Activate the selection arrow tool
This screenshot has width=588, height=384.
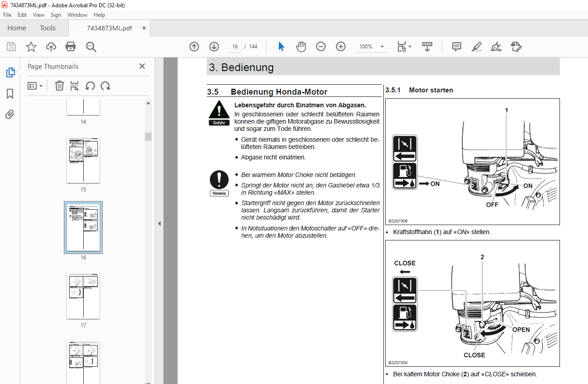pyautogui.click(x=281, y=47)
